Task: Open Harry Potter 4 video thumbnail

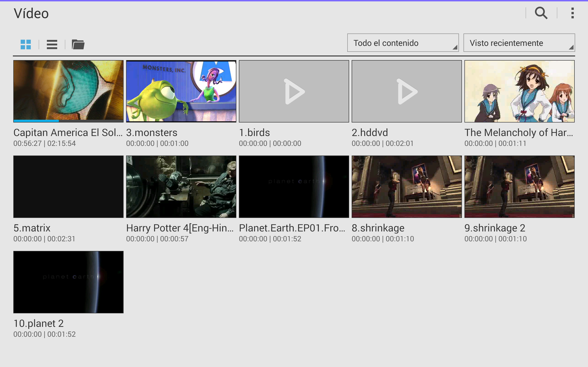Action: pyautogui.click(x=181, y=186)
